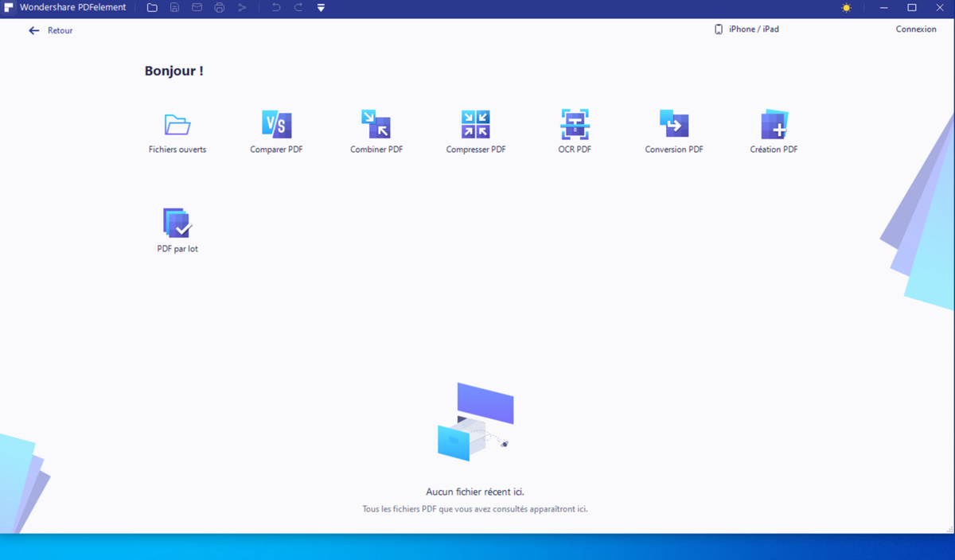The width and height of the screenshot is (955, 560).
Task: Click the print icon in title bar
Action: tap(220, 8)
